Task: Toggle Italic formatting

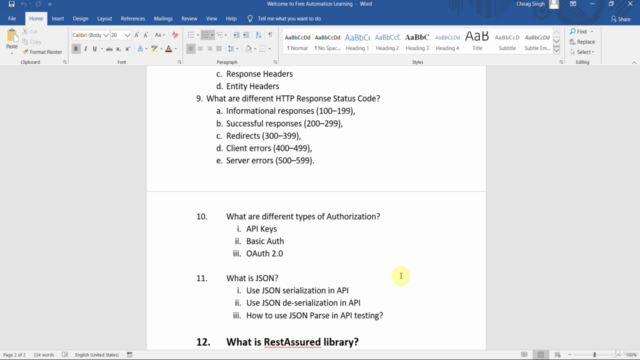Action: point(86,49)
